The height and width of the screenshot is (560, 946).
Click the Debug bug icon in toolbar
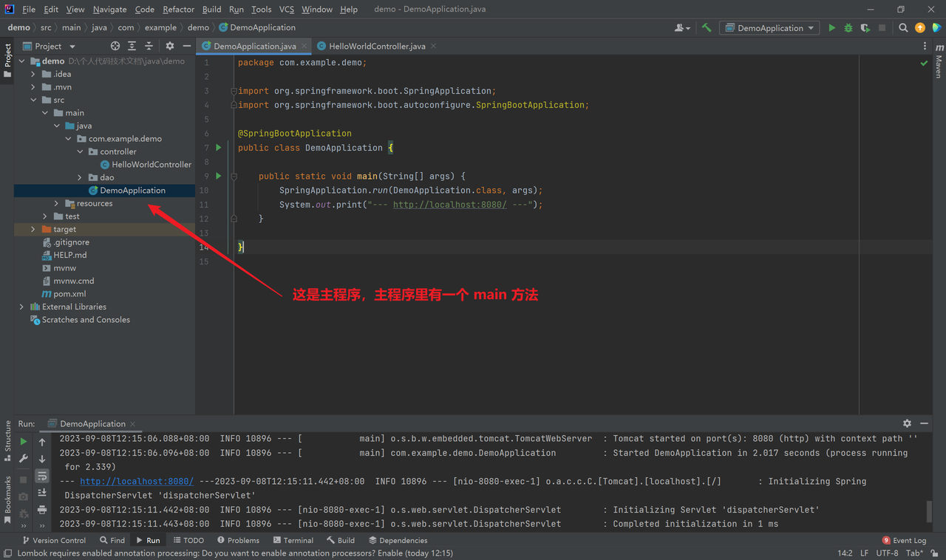(x=848, y=28)
